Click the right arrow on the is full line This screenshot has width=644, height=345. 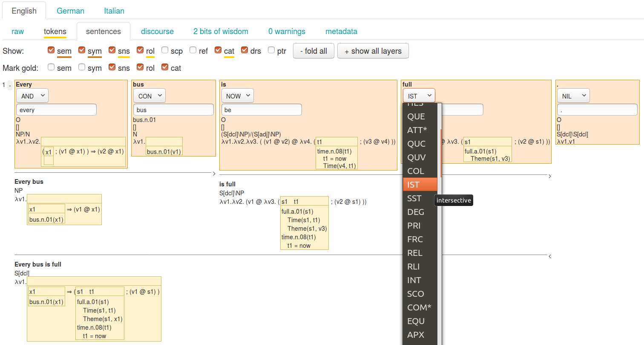pyautogui.click(x=550, y=176)
